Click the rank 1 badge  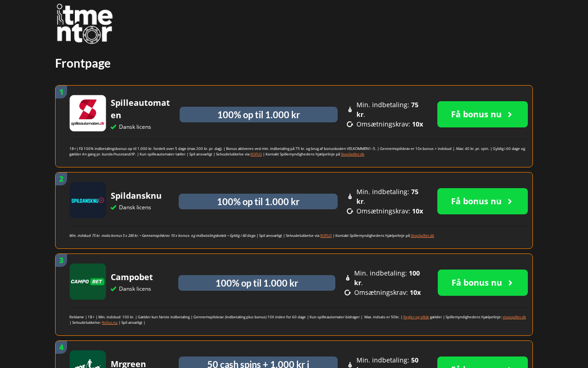pos(61,92)
